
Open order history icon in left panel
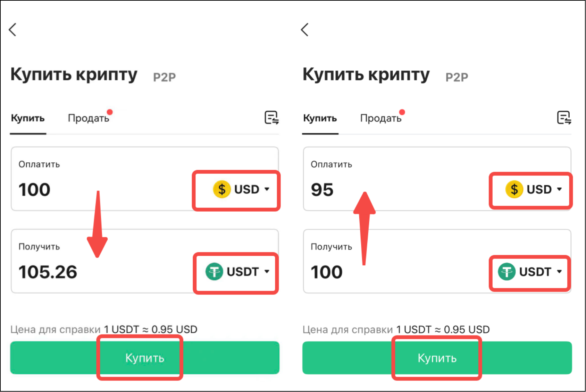pos(271,118)
